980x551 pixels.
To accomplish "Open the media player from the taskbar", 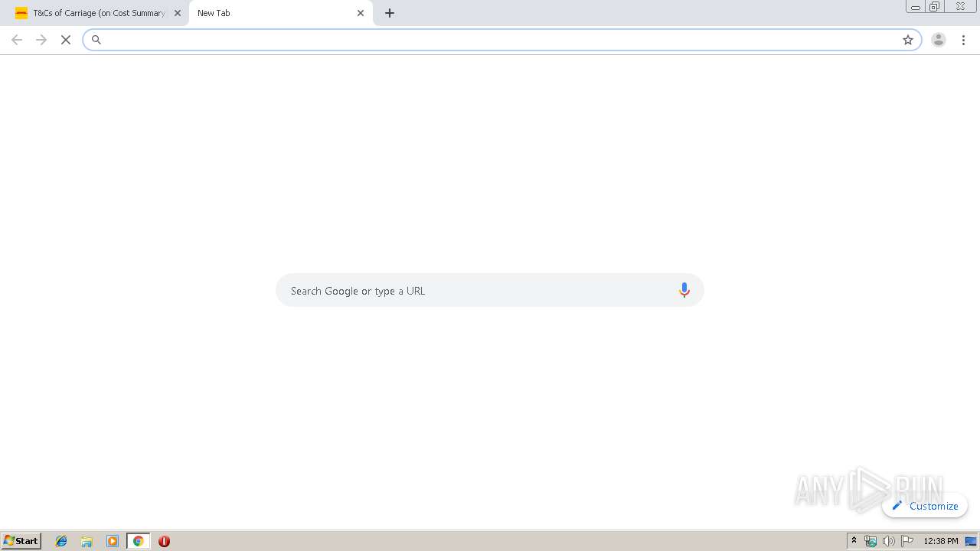I will 113,541.
